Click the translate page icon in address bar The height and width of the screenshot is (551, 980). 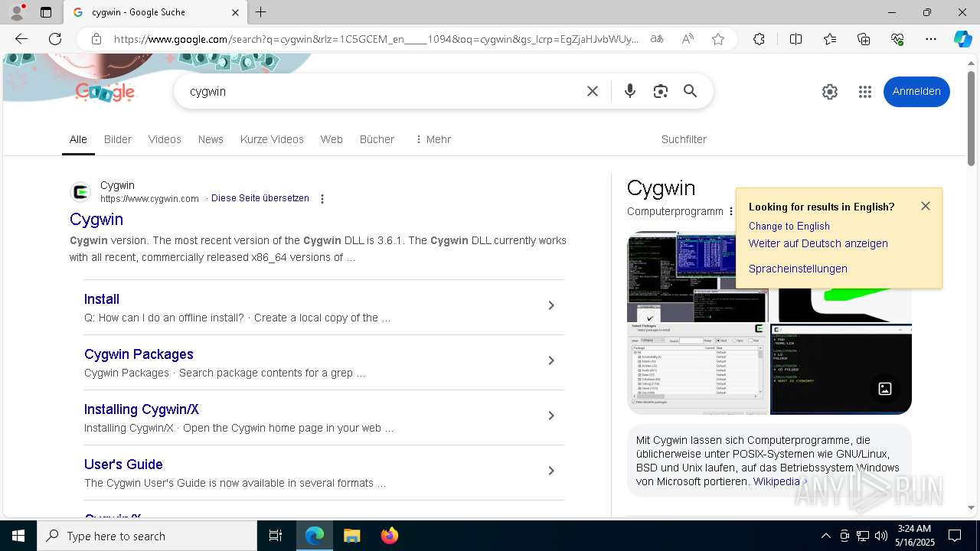pos(657,39)
